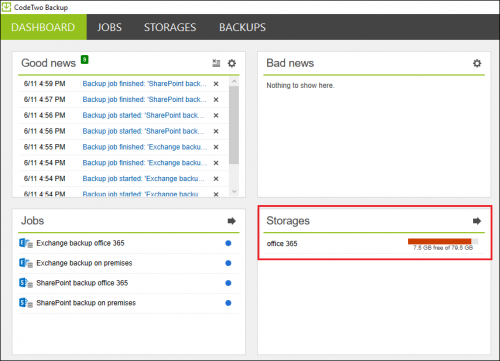The image size is (500, 361).
Task: Open the Dashboard tab
Action: click(43, 27)
